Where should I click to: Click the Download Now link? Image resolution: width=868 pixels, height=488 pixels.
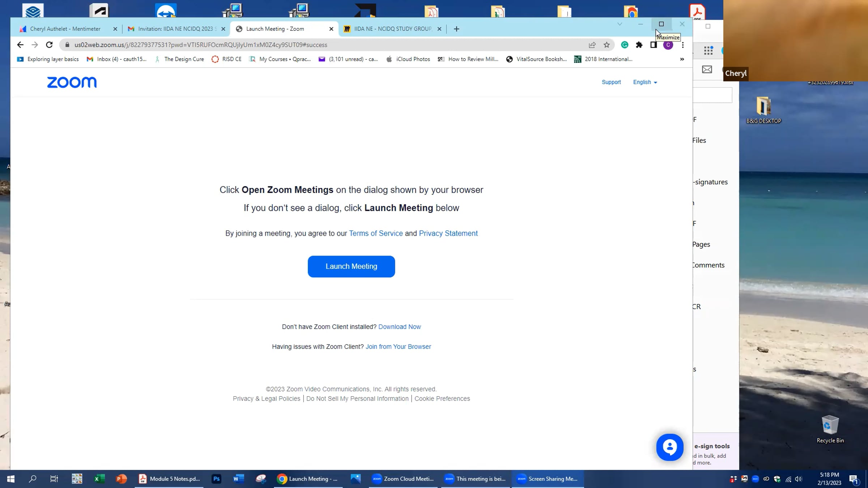[x=399, y=327]
